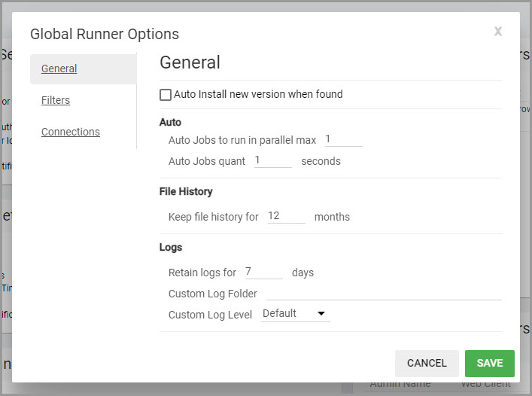Focus the Auto Jobs quant seconds field

272,160
